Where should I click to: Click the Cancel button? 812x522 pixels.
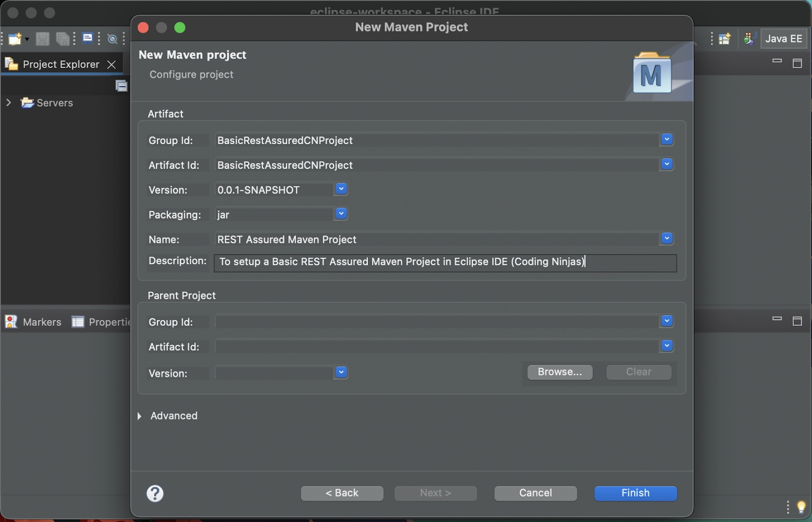(535, 493)
